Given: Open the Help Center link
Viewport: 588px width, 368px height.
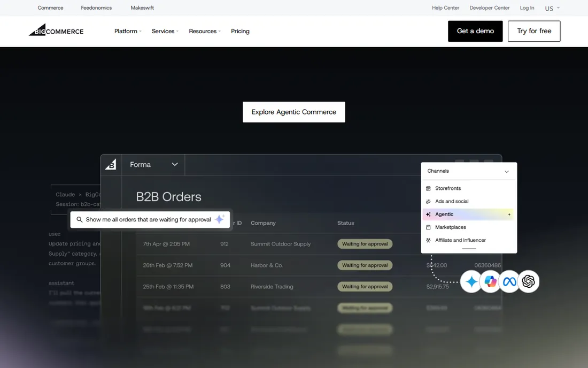Looking at the screenshot, I should point(445,7).
